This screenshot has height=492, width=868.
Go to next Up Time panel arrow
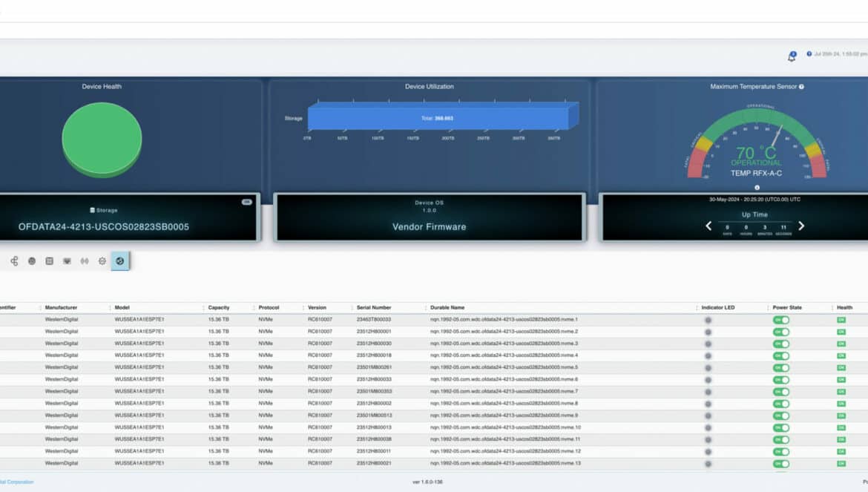801,226
